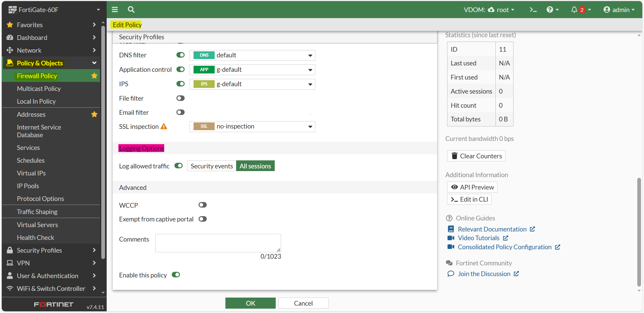
Task: Click OK to save the policy
Action: click(x=251, y=303)
